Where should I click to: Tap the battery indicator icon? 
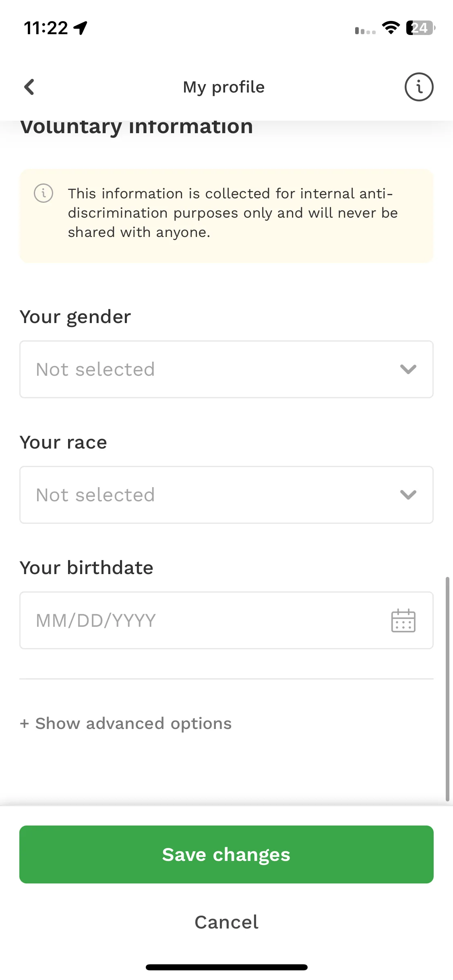pyautogui.click(x=421, y=28)
